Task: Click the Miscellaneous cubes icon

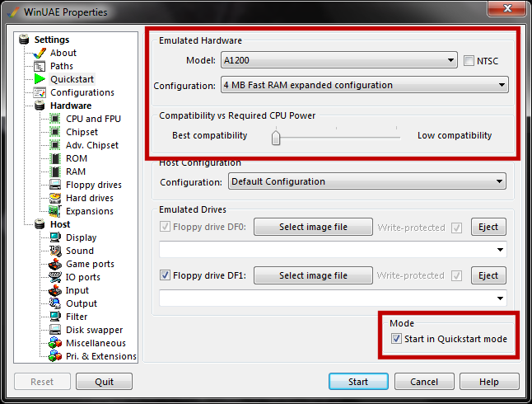Action: (x=55, y=343)
